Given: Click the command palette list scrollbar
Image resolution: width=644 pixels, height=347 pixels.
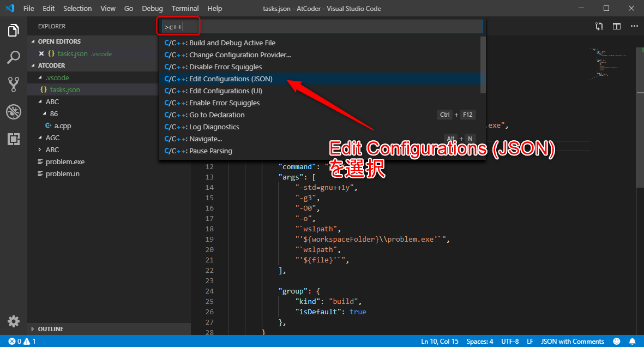Looking at the screenshot, I should pos(483,65).
